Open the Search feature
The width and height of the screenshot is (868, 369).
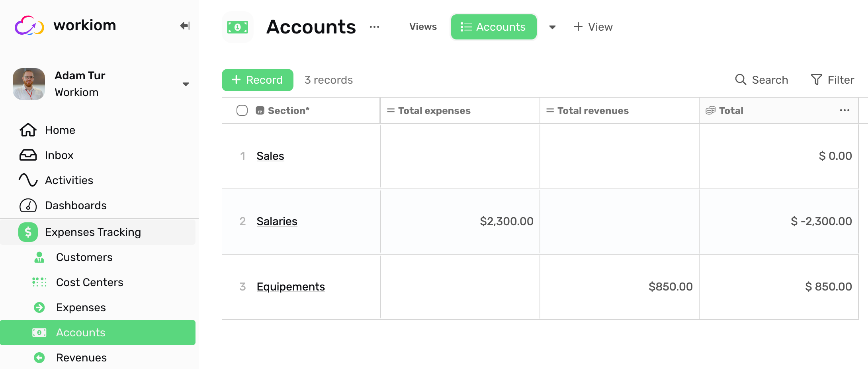click(x=762, y=80)
